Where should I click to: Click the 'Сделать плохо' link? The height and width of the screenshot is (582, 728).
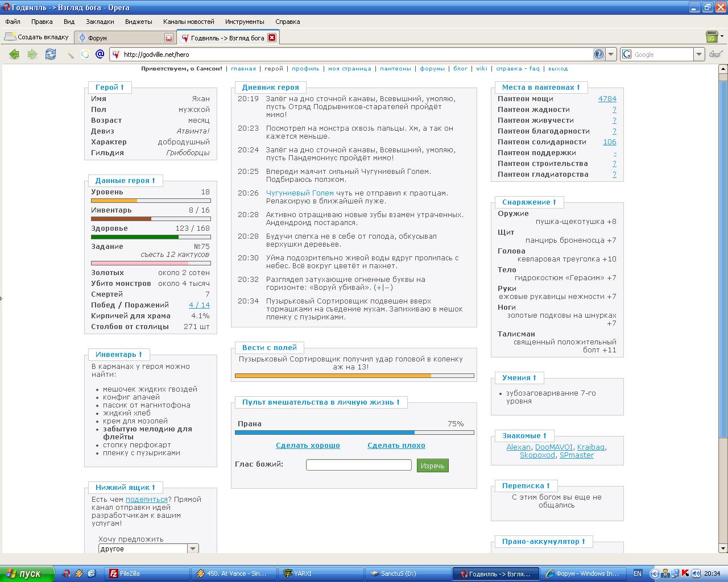[396, 446]
